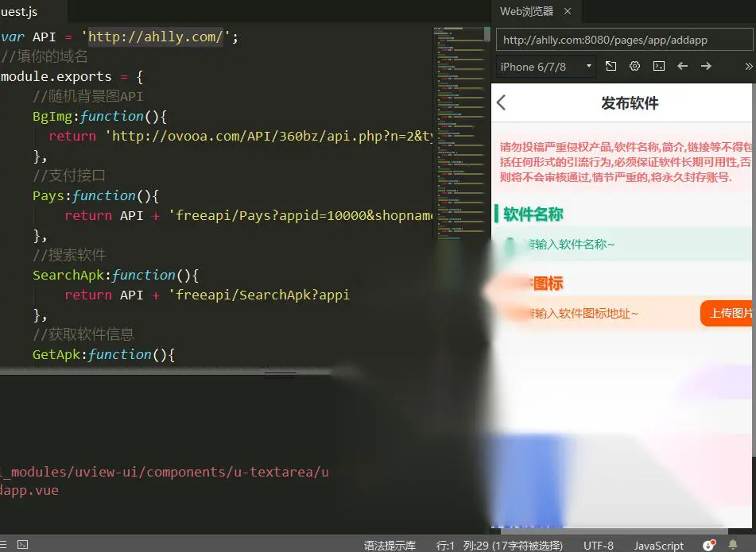
Task: Click the editor vertical scrollbar thumb
Action: [x=487, y=33]
